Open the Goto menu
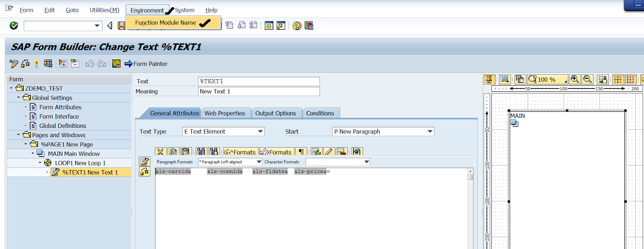The height and width of the screenshot is (249, 644). click(x=72, y=10)
